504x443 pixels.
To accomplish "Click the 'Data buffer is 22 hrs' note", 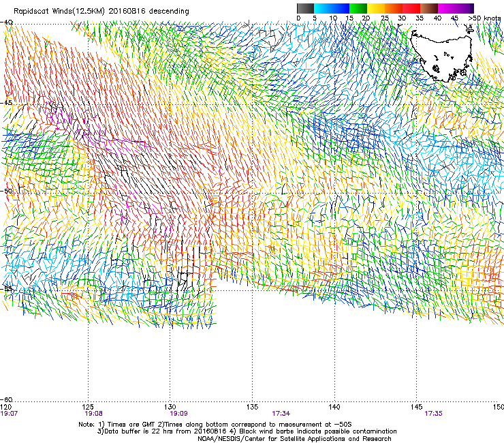I will (x=247, y=431).
